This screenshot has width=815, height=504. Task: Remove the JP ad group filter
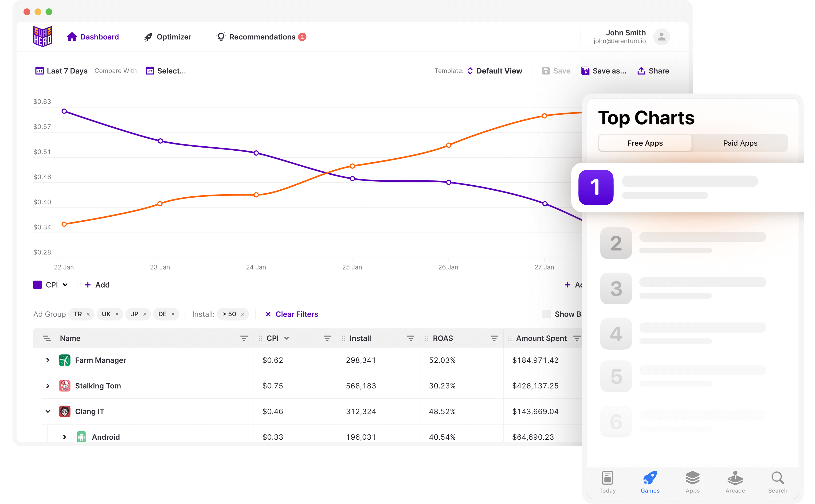tap(145, 314)
